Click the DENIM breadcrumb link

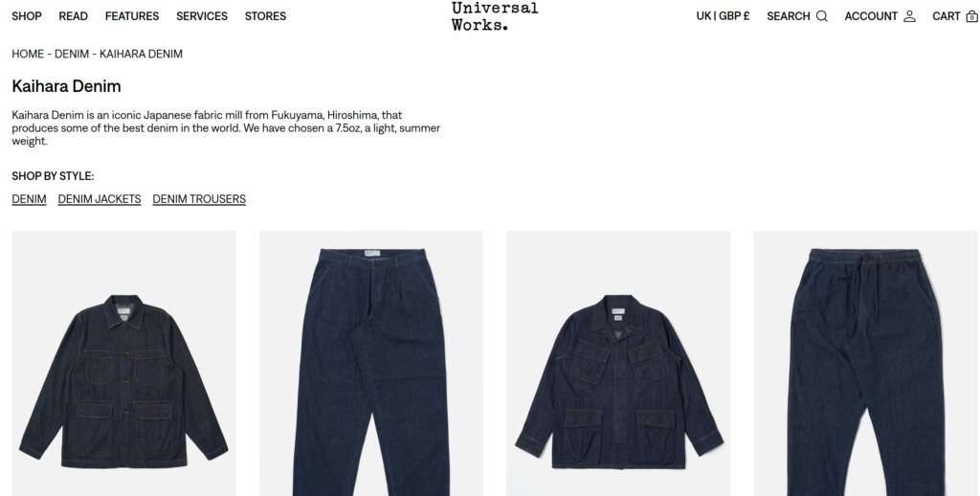[x=71, y=54]
